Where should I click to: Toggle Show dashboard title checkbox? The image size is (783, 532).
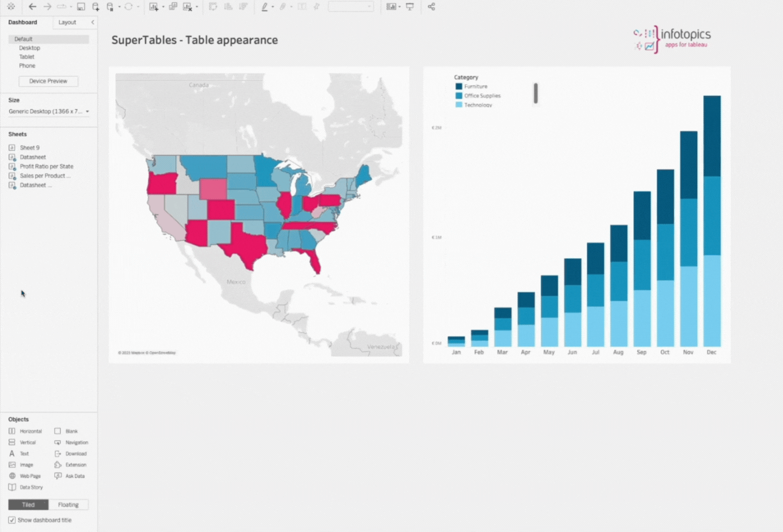(12, 520)
